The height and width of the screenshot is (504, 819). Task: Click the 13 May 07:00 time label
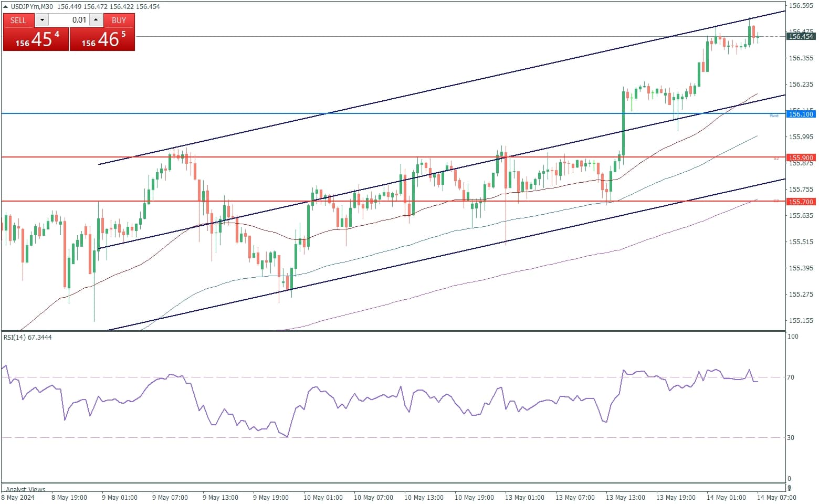point(575,498)
